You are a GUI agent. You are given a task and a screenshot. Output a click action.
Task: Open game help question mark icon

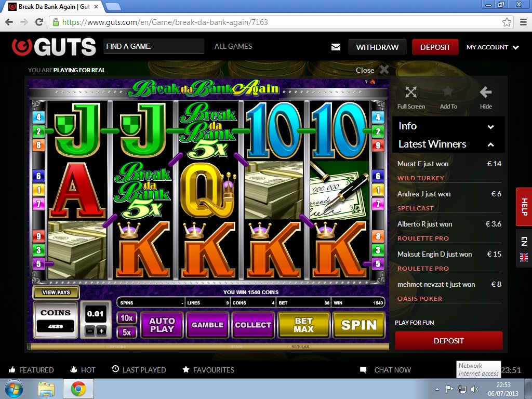[x=366, y=82]
